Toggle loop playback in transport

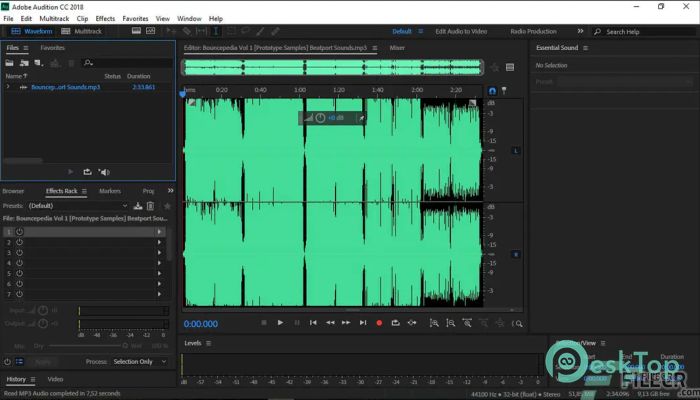pyautogui.click(x=396, y=322)
